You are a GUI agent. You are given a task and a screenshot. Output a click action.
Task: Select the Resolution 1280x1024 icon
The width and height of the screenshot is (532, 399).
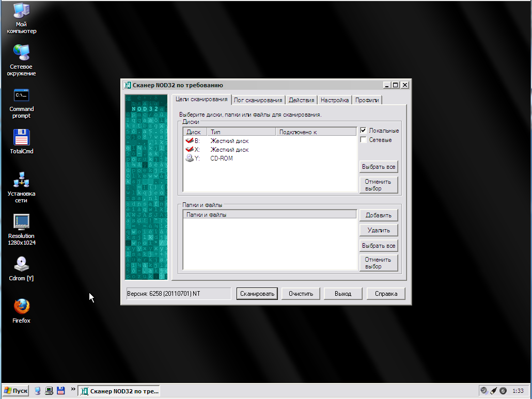tap(21, 222)
